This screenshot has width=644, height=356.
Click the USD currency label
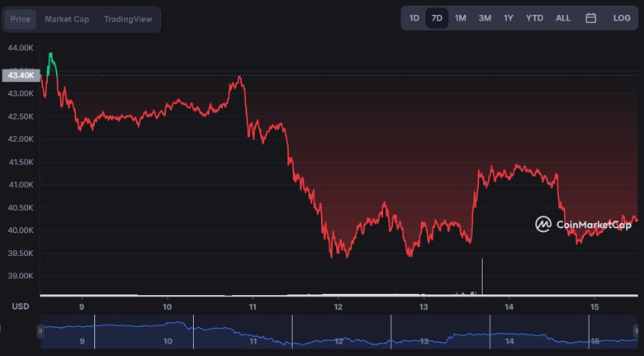click(21, 306)
